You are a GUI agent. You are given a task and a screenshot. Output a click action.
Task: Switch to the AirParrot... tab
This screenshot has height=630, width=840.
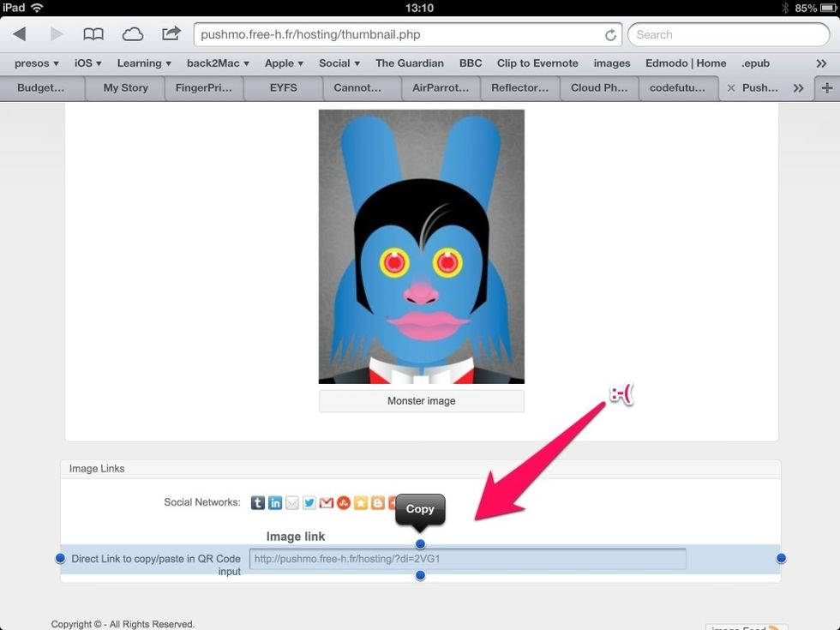[x=441, y=87]
